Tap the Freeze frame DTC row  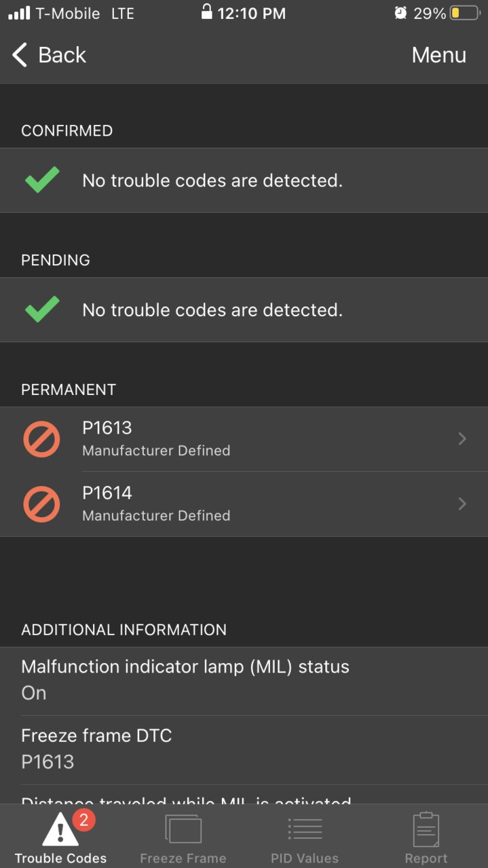click(x=244, y=750)
